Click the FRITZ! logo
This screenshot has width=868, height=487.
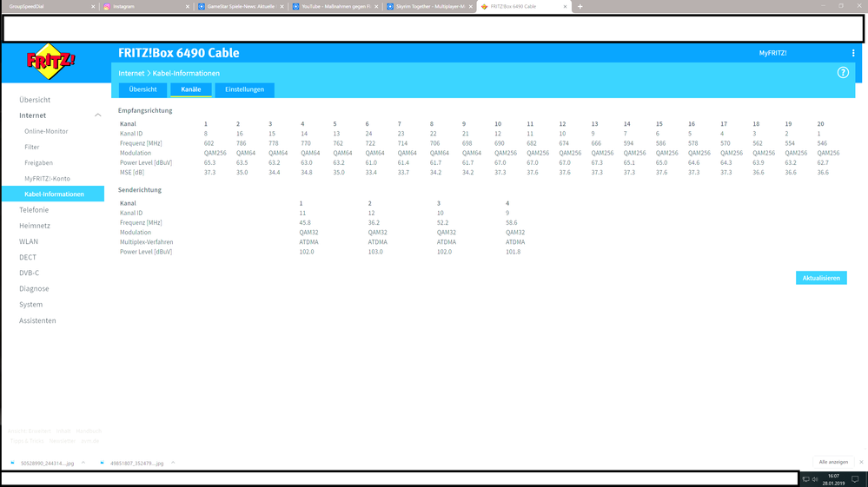click(51, 62)
